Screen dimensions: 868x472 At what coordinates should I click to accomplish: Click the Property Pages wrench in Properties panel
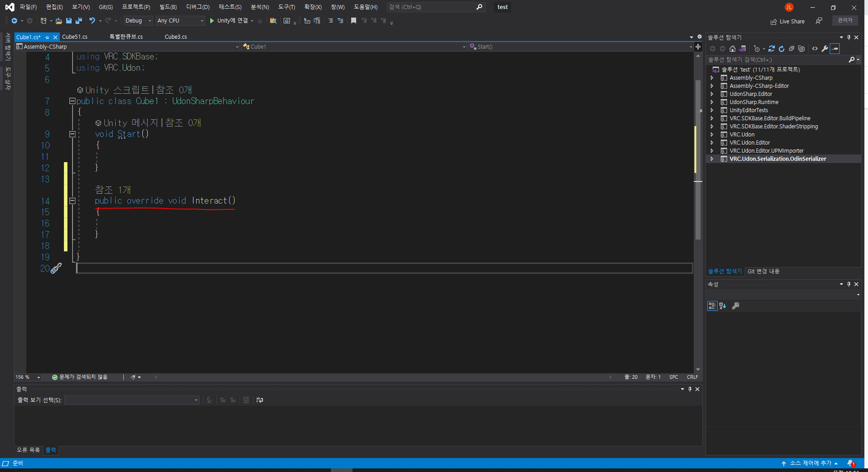pos(736,306)
